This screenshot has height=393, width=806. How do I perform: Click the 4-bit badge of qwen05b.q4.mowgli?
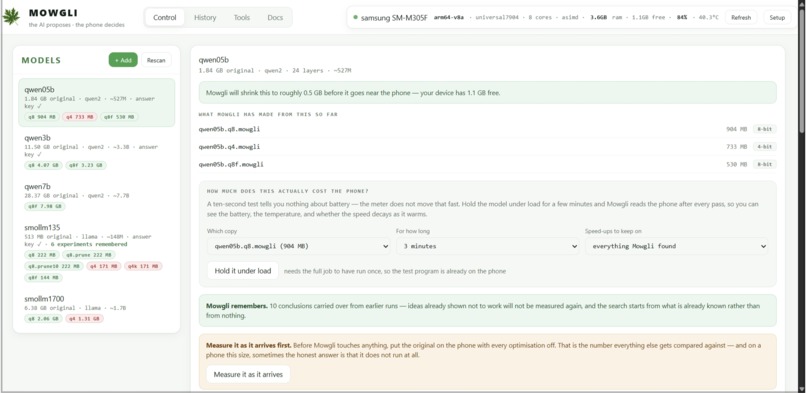(x=764, y=146)
